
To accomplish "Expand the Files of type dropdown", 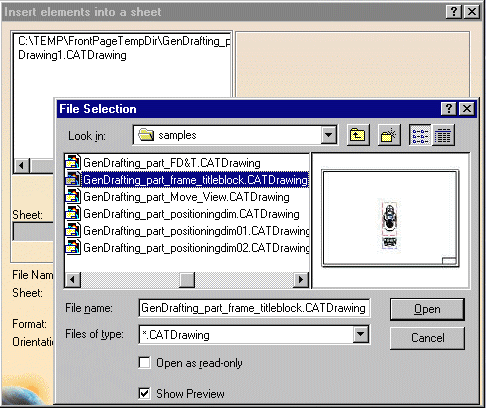I will point(361,334).
